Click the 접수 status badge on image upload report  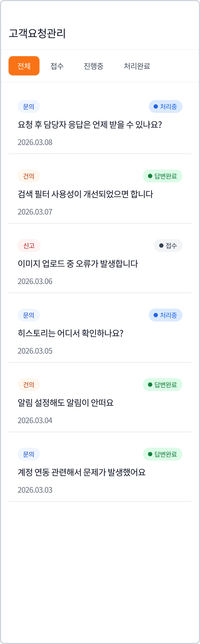168,245
